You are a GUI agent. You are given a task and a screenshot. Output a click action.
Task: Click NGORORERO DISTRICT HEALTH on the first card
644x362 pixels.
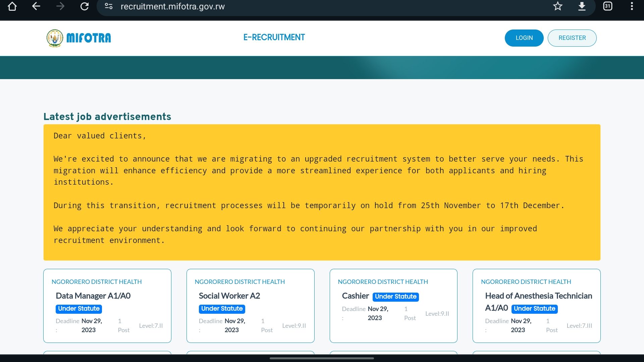point(97,282)
